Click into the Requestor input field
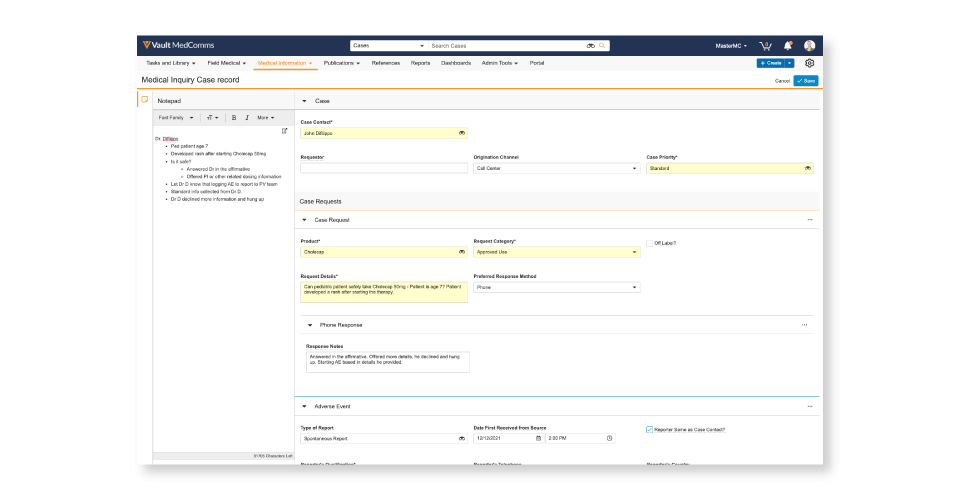Viewport: 960px width, 500px height. (383, 169)
